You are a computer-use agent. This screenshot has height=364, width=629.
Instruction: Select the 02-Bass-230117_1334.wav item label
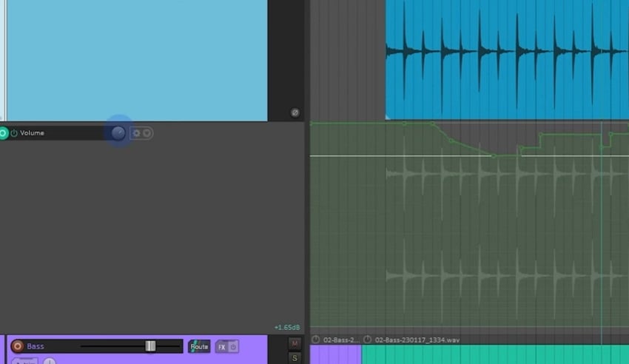click(417, 340)
